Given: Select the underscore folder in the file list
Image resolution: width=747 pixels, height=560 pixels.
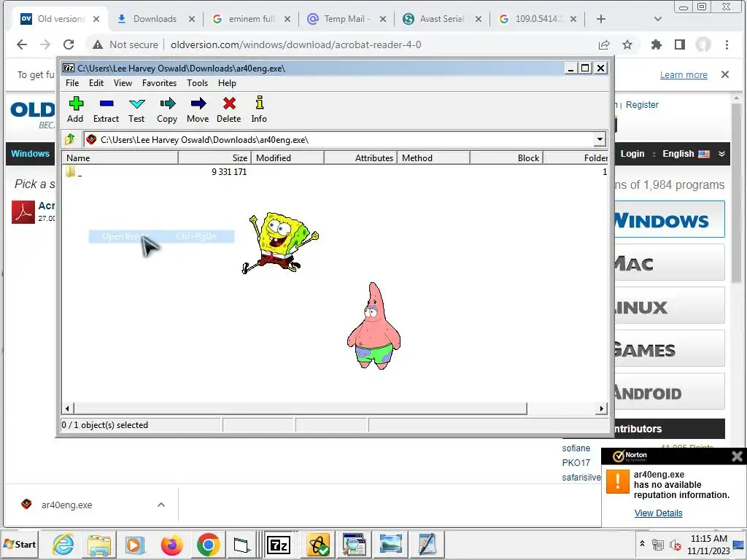Looking at the screenshot, I should 74,172.
